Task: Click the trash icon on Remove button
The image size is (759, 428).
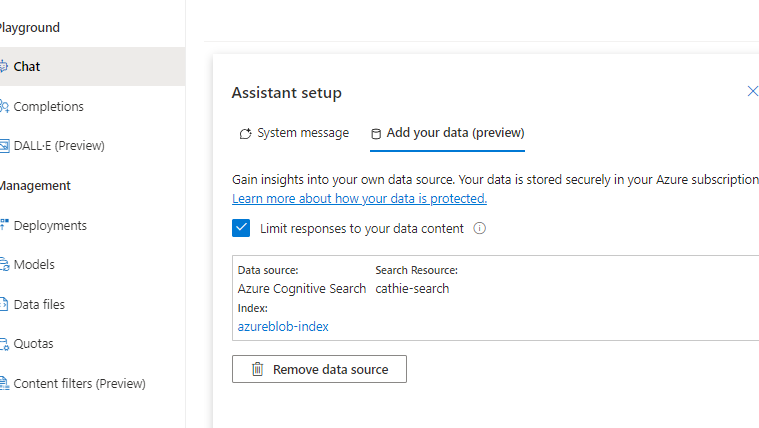Action: click(x=257, y=369)
